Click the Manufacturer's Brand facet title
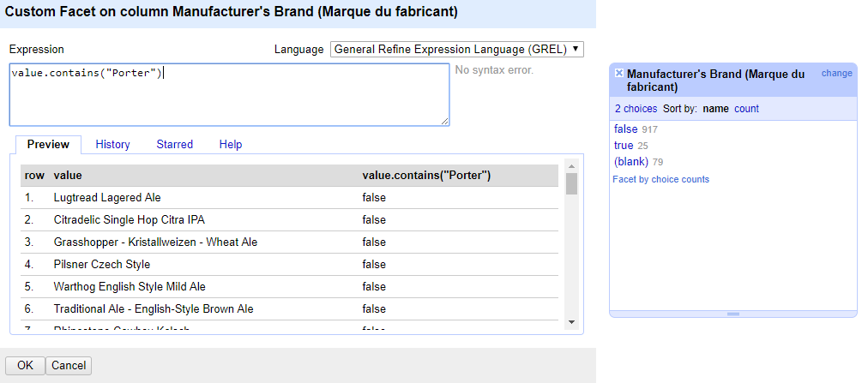This screenshot has width=868, height=383. click(x=716, y=81)
